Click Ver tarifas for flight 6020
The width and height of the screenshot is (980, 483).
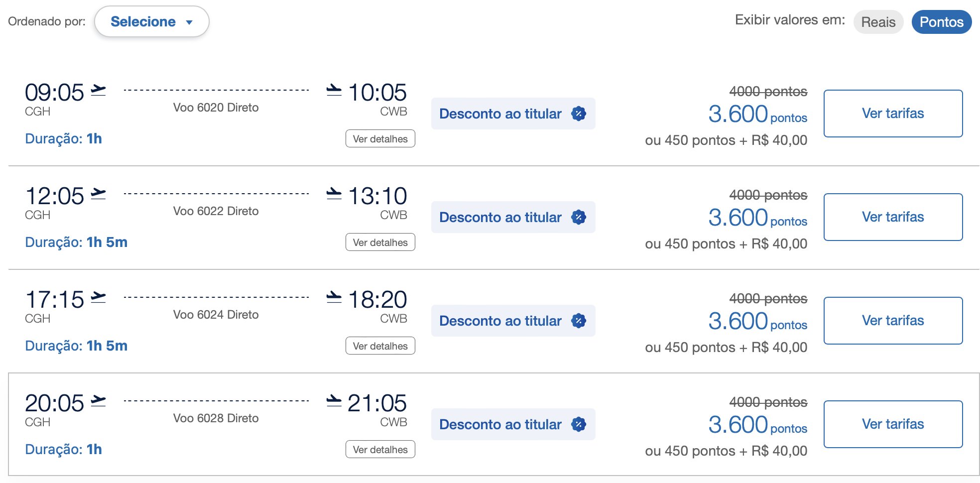point(893,114)
